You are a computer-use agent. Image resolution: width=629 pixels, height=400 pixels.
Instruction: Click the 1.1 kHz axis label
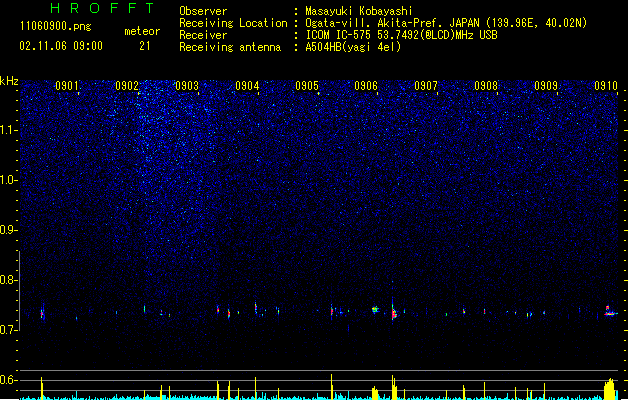[x=8, y=130]
